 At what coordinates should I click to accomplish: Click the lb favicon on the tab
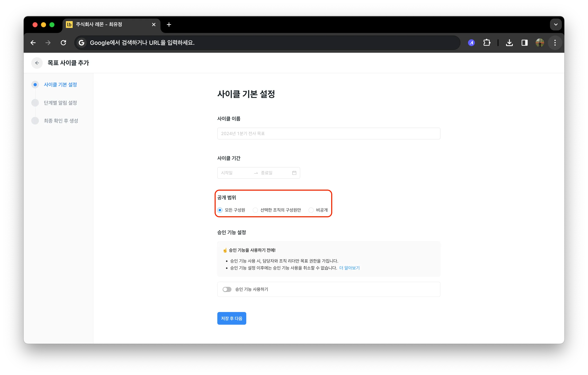[69, 25]
